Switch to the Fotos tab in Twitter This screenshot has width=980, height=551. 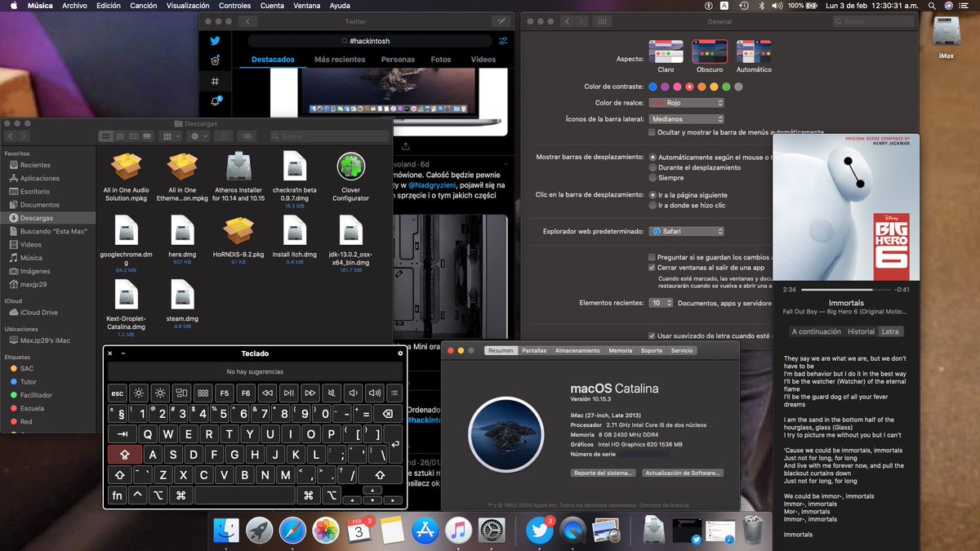441,60
